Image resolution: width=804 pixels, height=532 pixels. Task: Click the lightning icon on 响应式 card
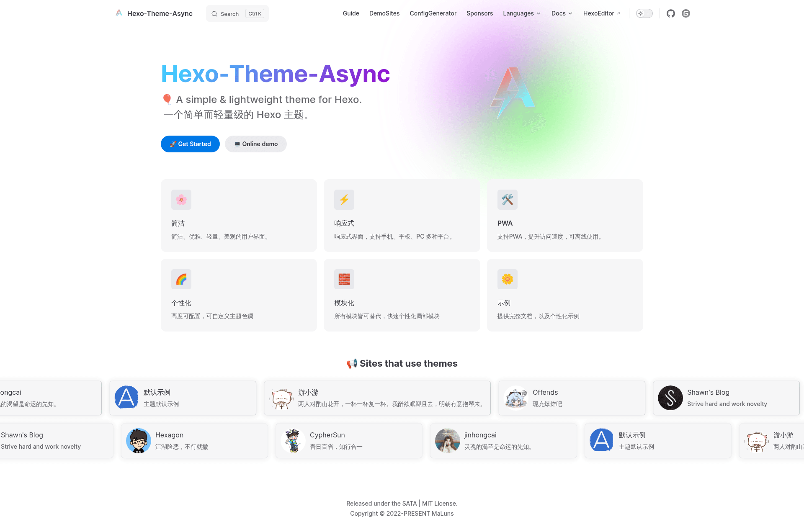pyautogui.click(x=344, y=200)
